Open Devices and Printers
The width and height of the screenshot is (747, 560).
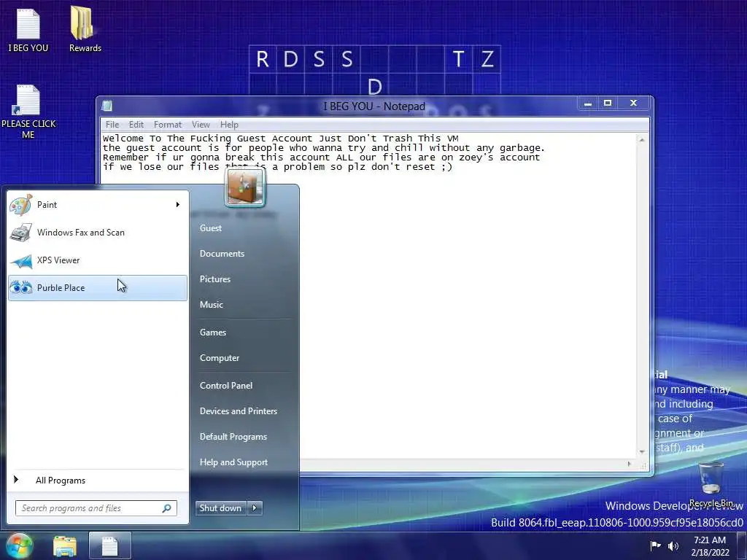point(239,411)
